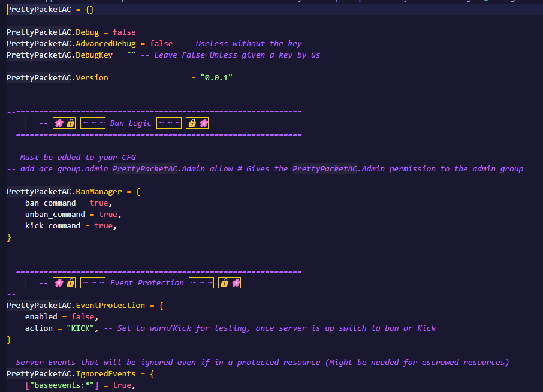Click the first flower emoji in the Ban Logic line
This screenshot has height=392, width=543.
[59, 123]
